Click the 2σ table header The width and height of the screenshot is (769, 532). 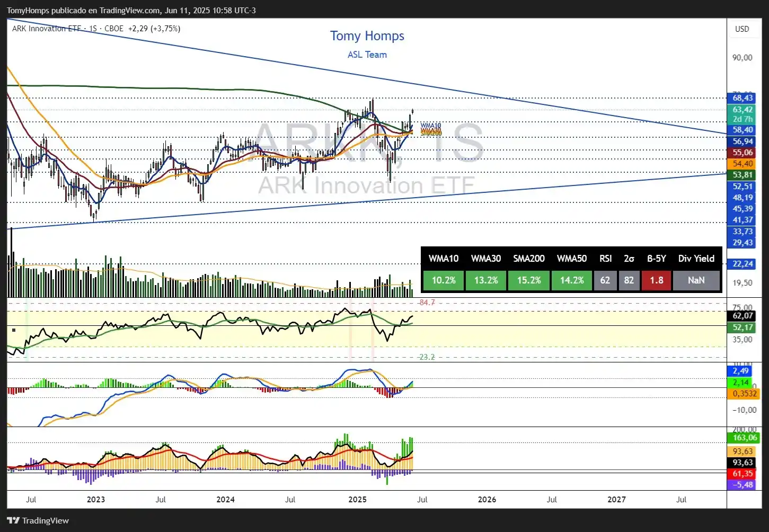[629, 259]
